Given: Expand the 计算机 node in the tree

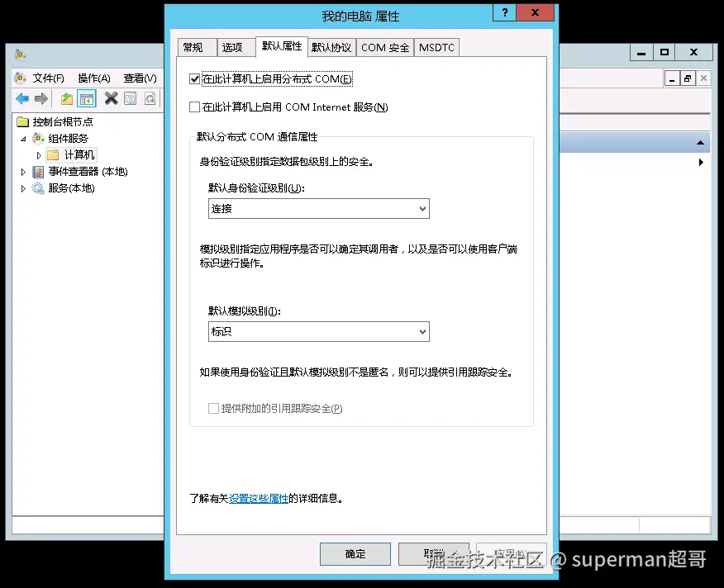Looking at the screenshot, I should (x=39, y=154).
